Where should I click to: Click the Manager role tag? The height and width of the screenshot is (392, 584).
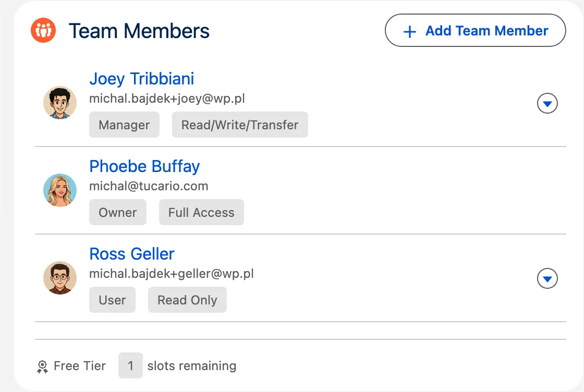point(124,125)
